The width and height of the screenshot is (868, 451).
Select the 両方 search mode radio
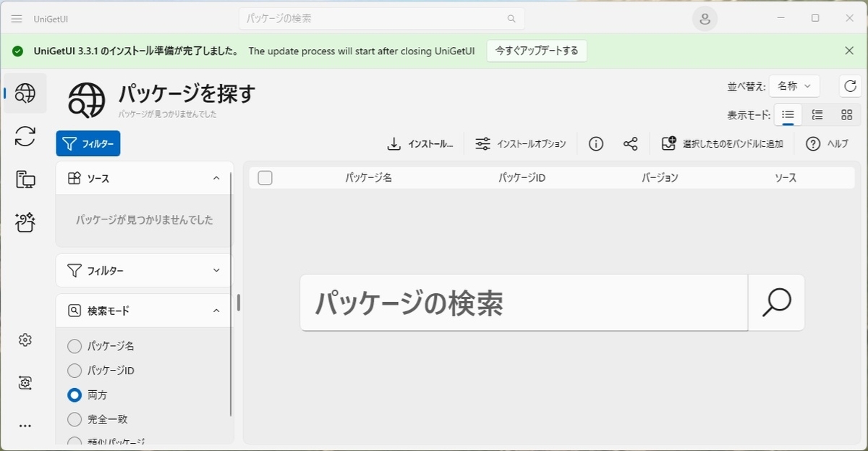[75, 395]
